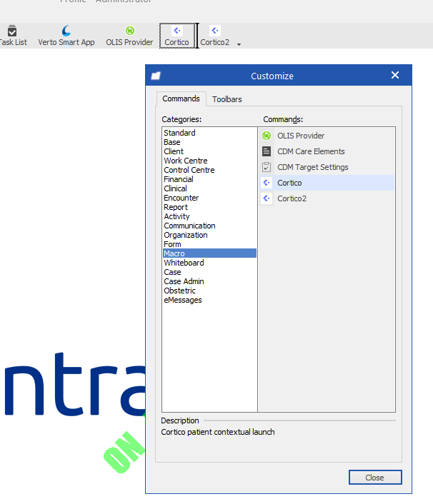Switch to the Toolbars tab
Viewport: 433px width, 504px height.
pyautogui.click(x=227, y=99)
